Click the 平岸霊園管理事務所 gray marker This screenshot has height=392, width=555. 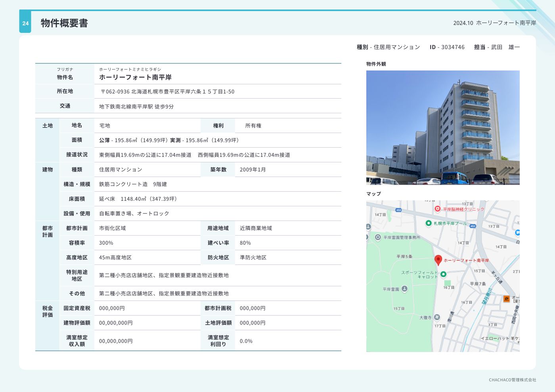coord(378,237)
